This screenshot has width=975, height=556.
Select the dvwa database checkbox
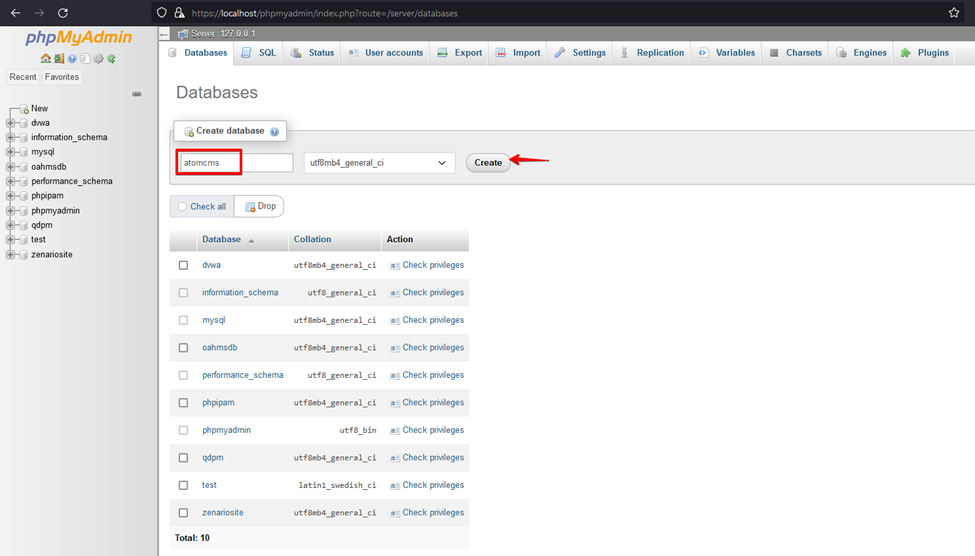point(183,265)
